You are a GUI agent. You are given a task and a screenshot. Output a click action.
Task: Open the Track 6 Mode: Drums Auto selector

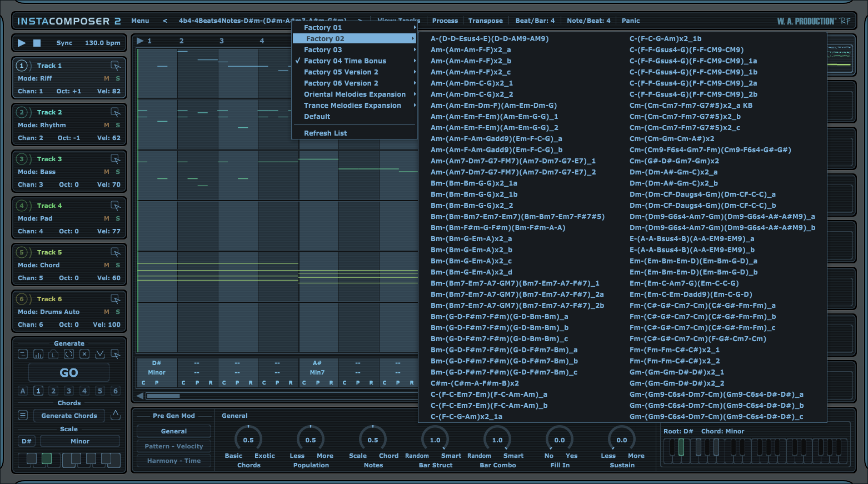click(49, 312)
